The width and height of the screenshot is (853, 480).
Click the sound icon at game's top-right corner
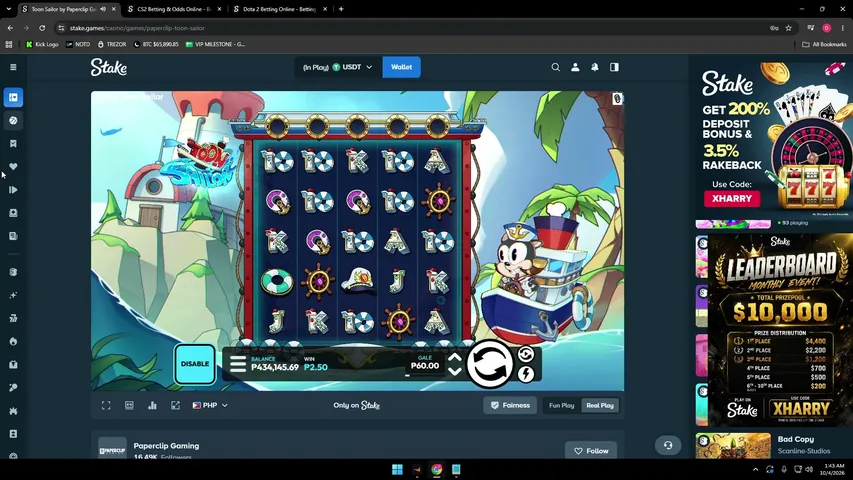617,99
